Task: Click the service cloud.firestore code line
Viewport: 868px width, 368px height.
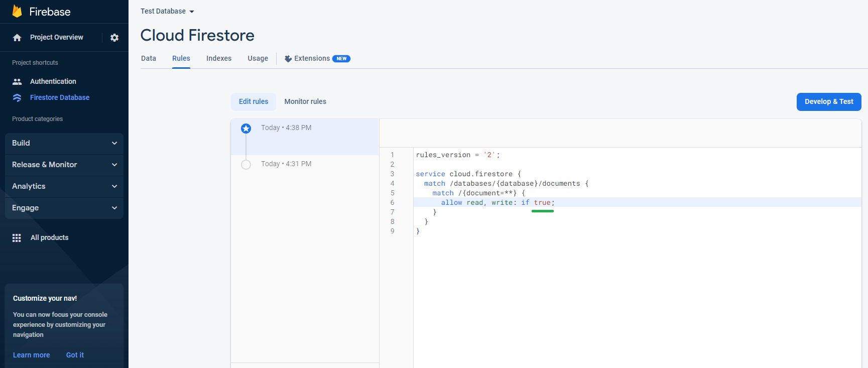Action: (468, 174)
